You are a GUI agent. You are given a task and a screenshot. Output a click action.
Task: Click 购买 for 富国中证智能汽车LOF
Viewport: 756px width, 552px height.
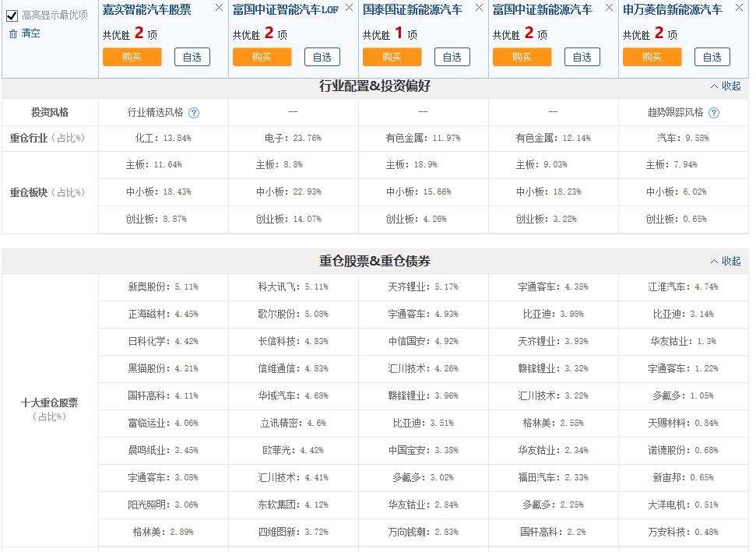point(262,57)
